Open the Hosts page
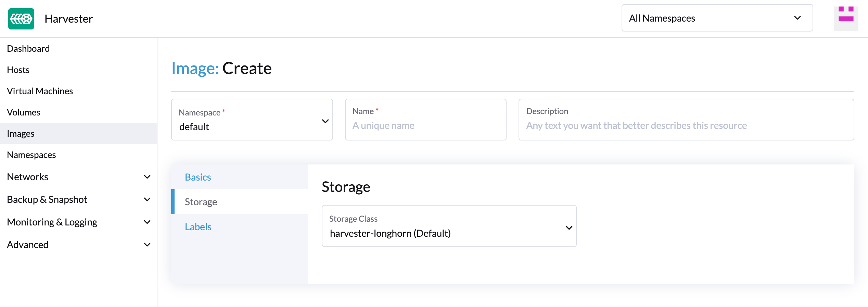This screenshot has height=307, width=868. [x=18, y=70]
